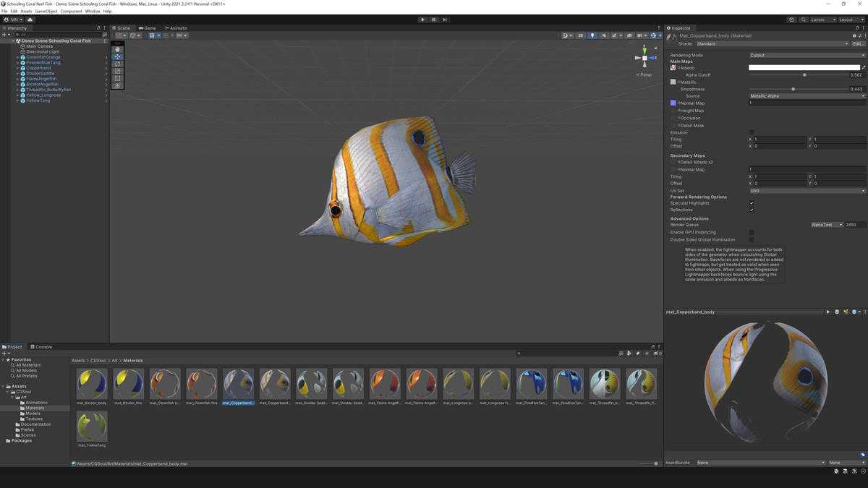The image size is (868, 488).
Task: Click the shader Edit button
Action: tap(858, 43)
